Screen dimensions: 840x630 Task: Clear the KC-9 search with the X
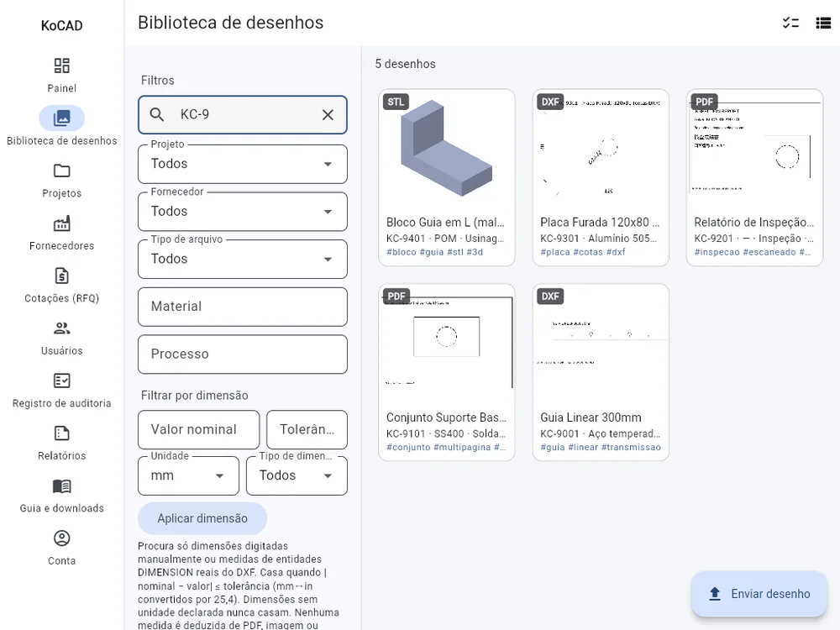(x=328, y=114)
